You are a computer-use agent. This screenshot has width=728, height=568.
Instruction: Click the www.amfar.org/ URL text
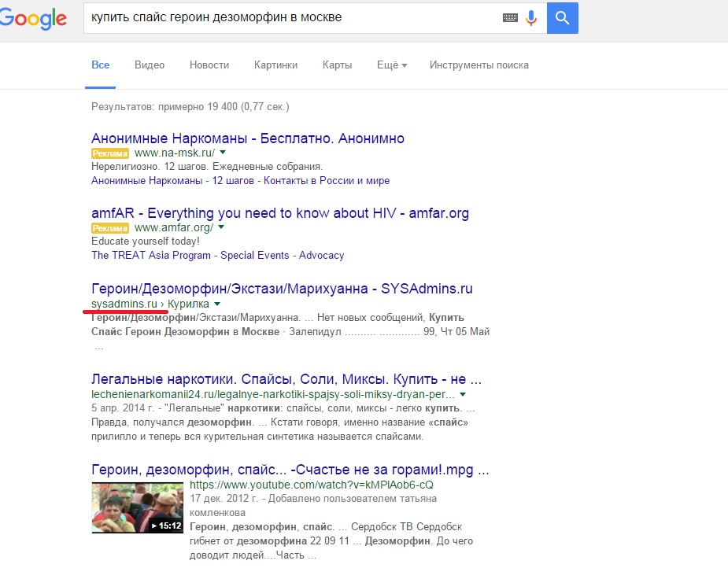pos(174,227)
